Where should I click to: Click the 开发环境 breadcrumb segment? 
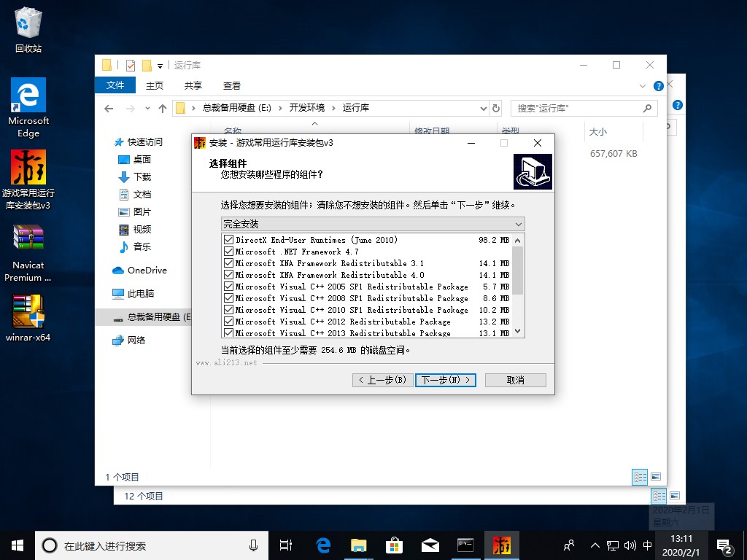click(x=307, y=108)
